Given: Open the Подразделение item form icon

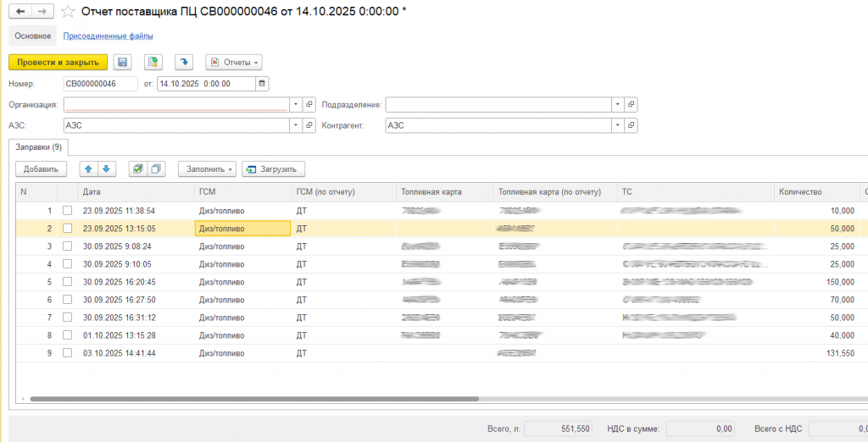Looking at the screenshot, I should point(631,104).
